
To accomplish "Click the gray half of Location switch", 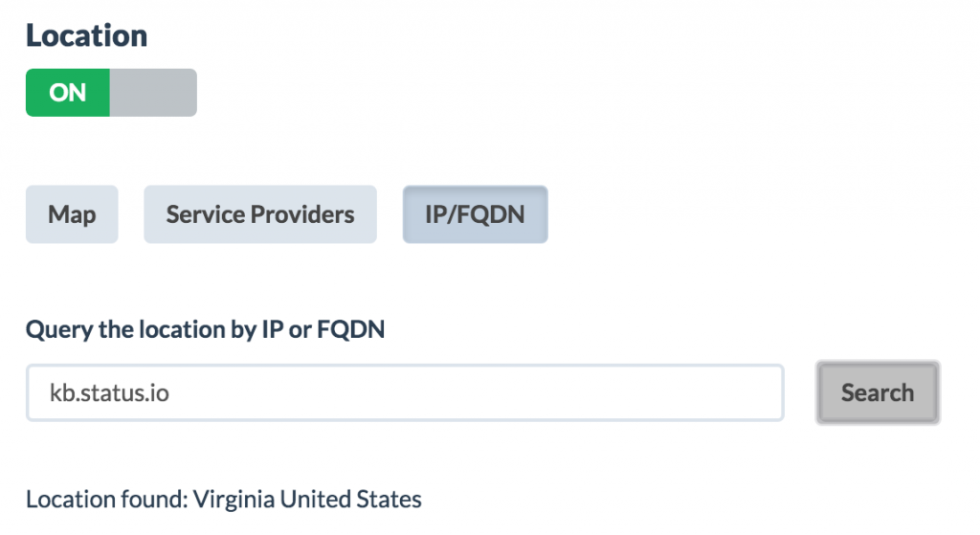I will pos(153,93).
